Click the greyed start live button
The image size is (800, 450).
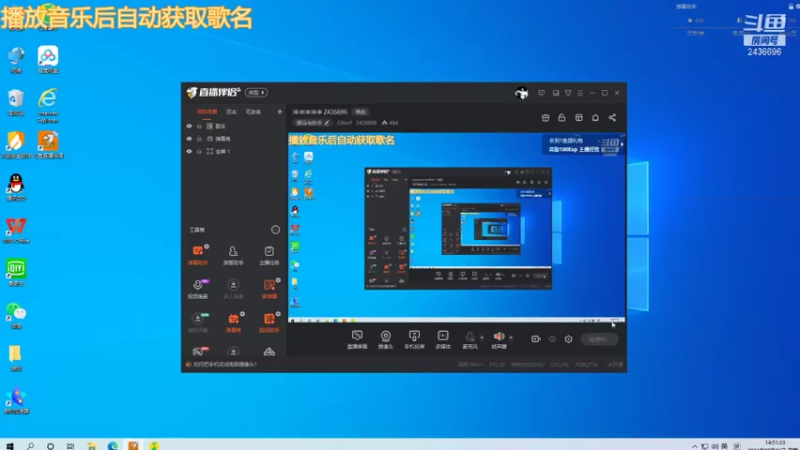coord(599,339)
